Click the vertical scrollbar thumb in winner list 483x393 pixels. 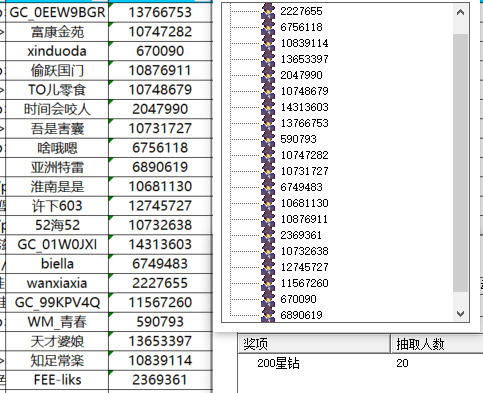[460, 163]
